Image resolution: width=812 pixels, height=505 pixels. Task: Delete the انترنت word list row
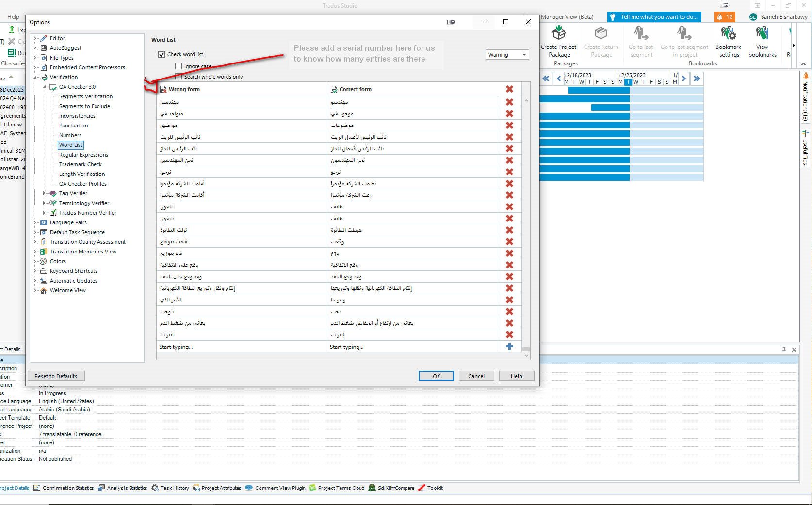509,335
